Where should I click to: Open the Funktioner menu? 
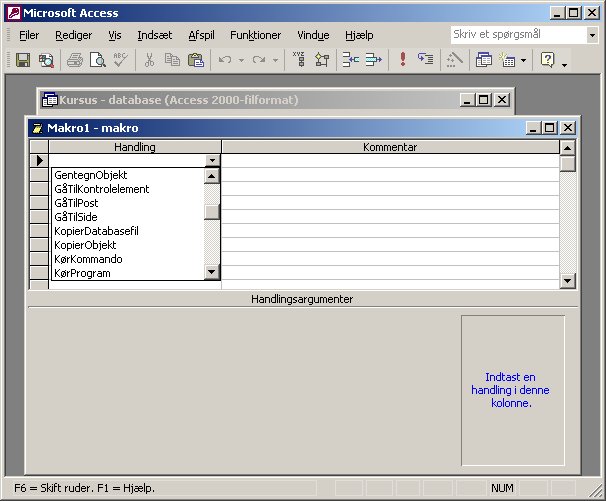pos(255,35)
